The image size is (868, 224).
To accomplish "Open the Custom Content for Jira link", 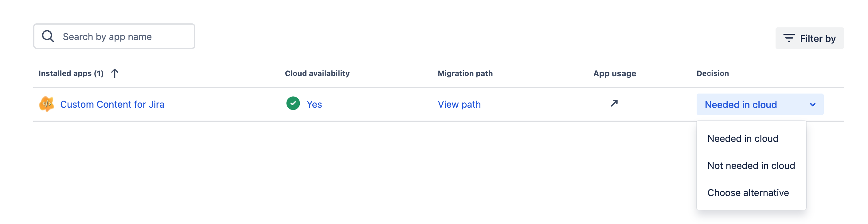I will 112,105.
